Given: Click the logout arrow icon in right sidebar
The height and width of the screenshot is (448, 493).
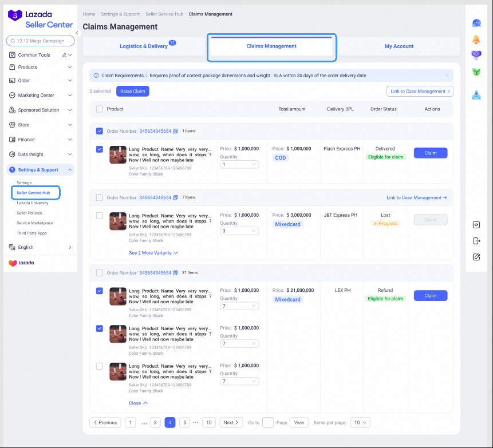Looking at the screenshot, I should pyautogui.click(x=476, y=241).
